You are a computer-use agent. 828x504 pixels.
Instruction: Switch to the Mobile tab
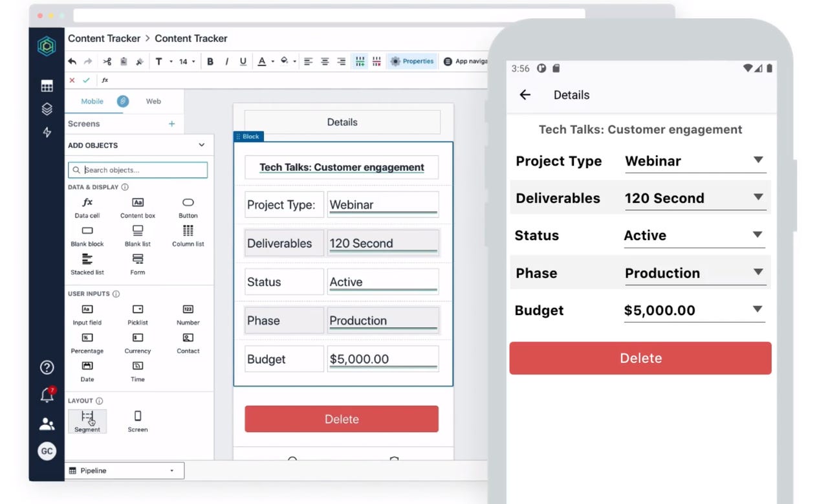(92, 101)
